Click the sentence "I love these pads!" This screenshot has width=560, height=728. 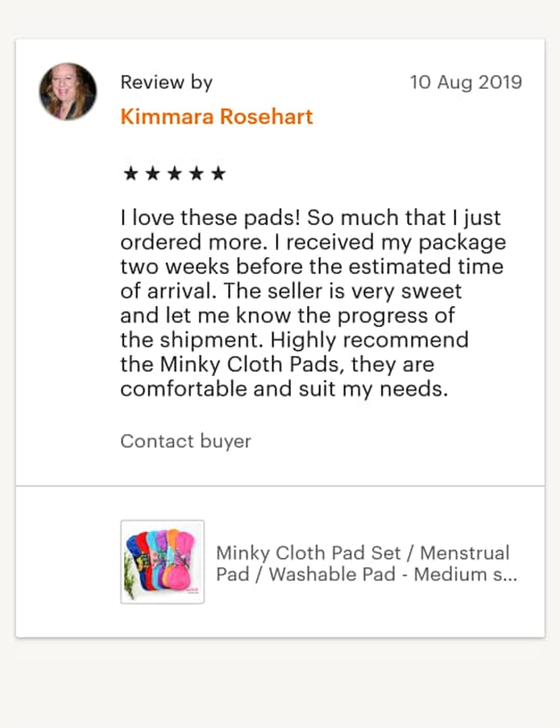tap(210, 218)
